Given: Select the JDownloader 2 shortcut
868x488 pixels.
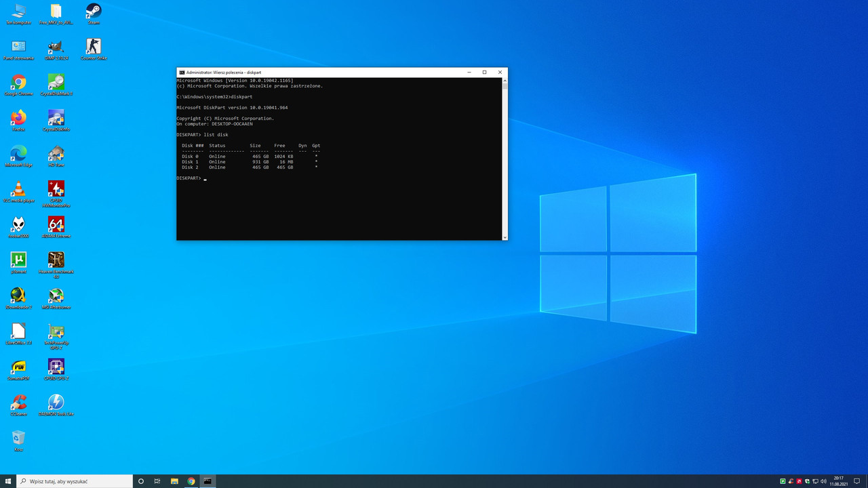Looking at the screenshot, I should 19,298.
